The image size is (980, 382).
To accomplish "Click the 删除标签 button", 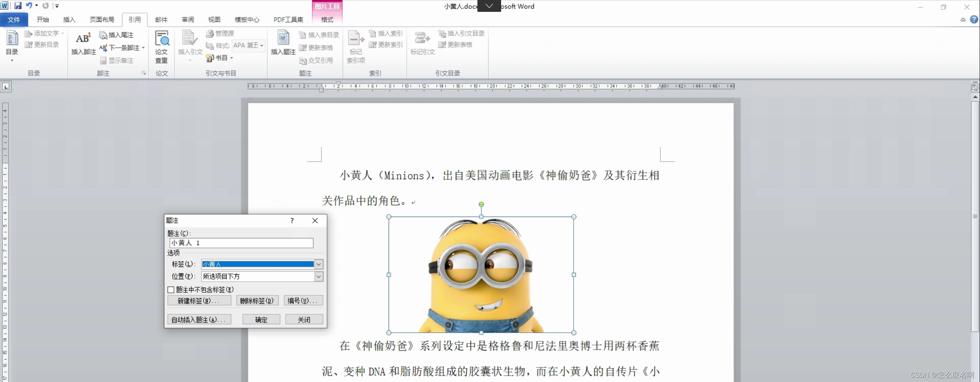I will (x=258, y=301).
